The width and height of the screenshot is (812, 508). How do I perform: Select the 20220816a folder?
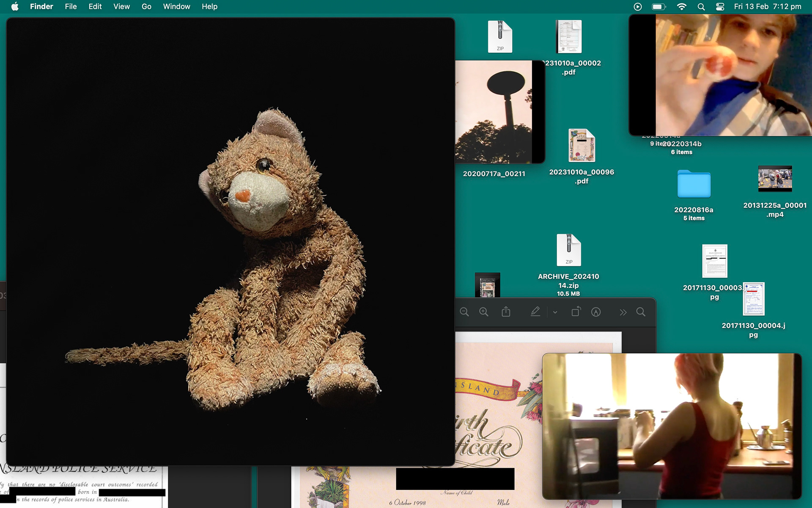(x=694, y=184)
